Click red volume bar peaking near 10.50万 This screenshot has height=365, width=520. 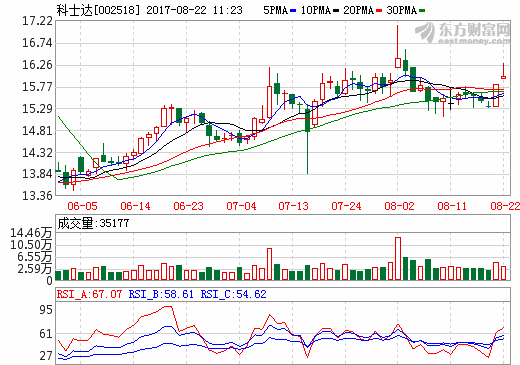tap(269, 264)
